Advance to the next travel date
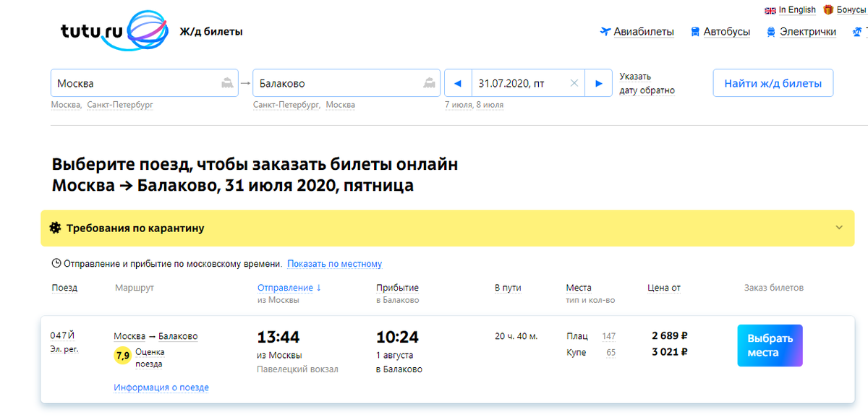The height and width of the screenshot is (420, 868). pyautogui.click(x=599, y=82)
